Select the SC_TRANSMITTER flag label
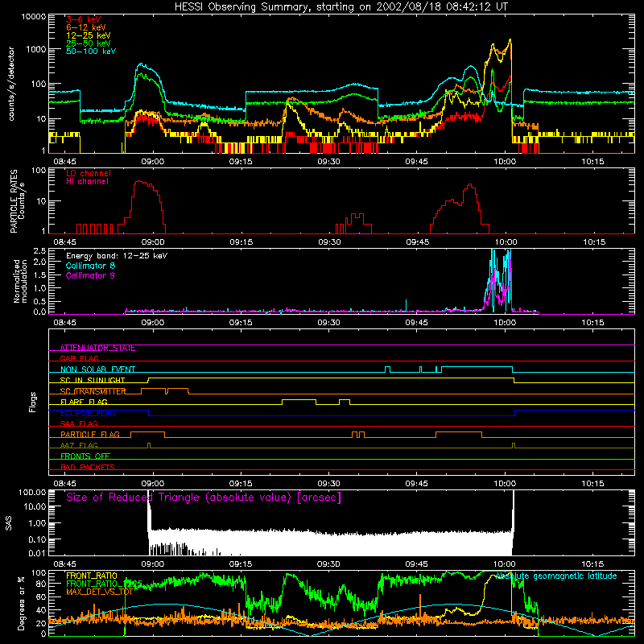Viewport: 644px width, 644px height. (x=93, y=391)
